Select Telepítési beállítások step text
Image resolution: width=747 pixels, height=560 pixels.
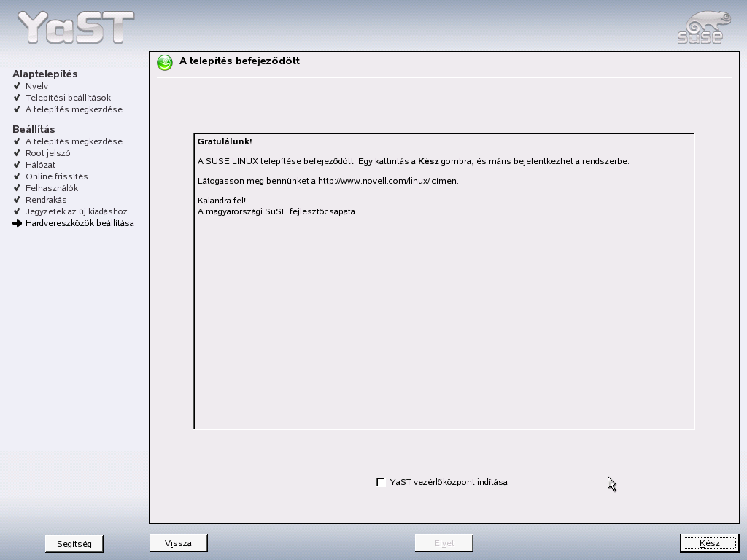pyautogui.click(x=68, y=98)
